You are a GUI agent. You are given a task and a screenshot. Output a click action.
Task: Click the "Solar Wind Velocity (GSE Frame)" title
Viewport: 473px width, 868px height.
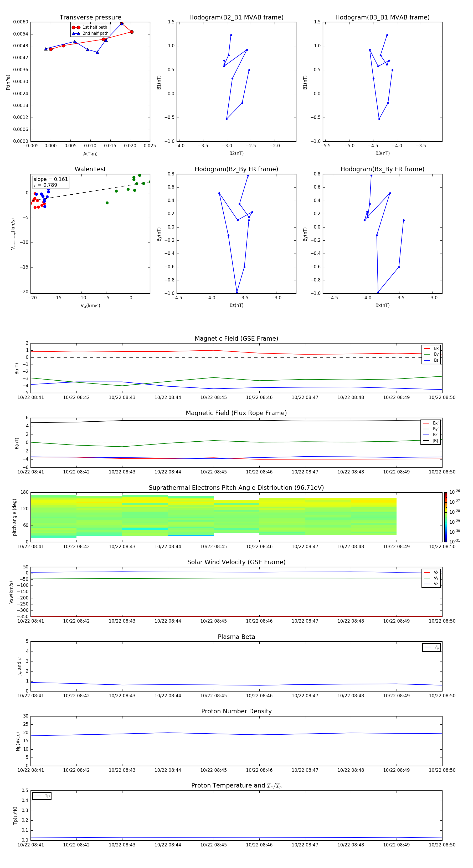(236, 562)
